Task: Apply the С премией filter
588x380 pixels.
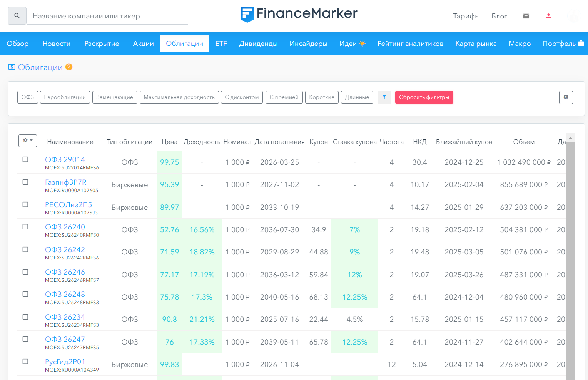Action: tap(284, 97)
